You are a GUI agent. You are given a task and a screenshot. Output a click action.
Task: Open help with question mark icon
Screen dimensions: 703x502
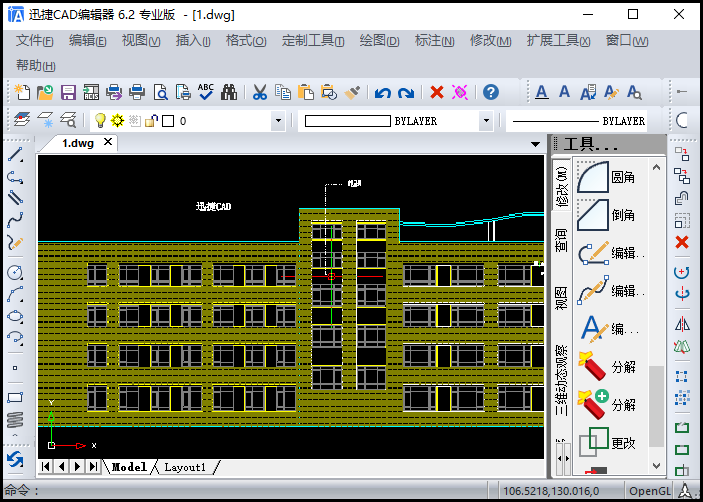tap(491, 92)
